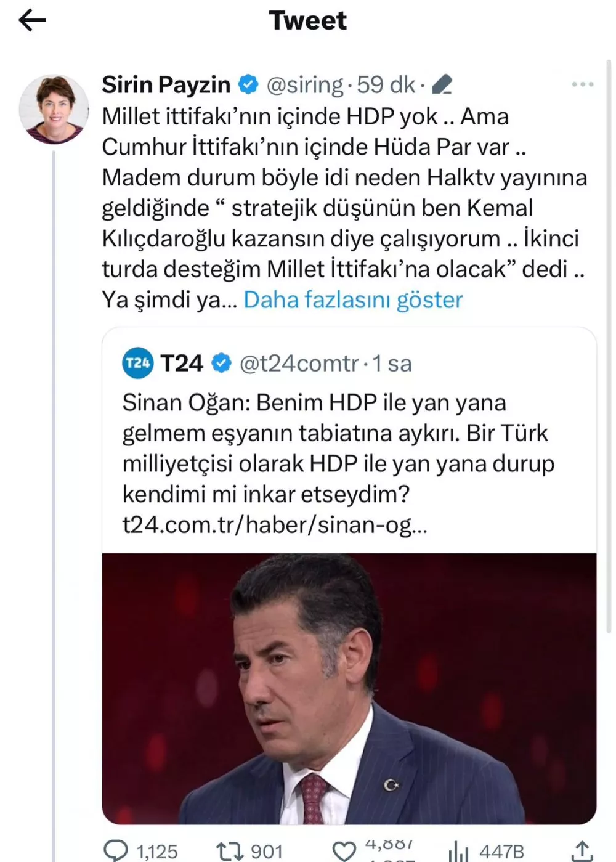Tap T24's verified badge
The image size is (616, 862).
(222, 363)
